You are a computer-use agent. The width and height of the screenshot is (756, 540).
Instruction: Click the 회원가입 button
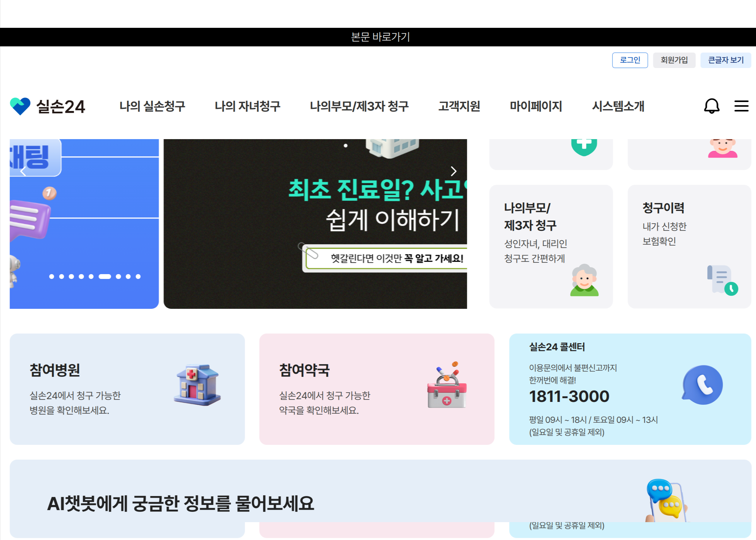pos(674,60)
